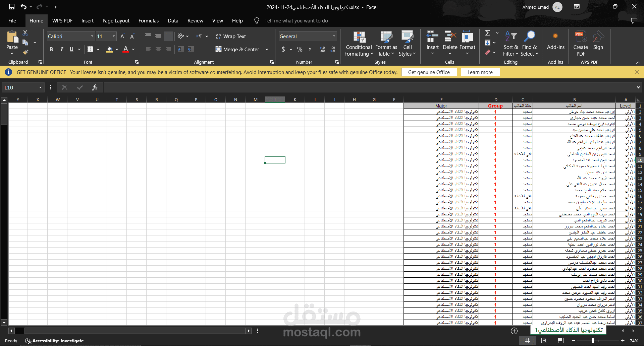Select the Format Painter brush
This screenshot has height=346, width=644.
click(25, 52)
